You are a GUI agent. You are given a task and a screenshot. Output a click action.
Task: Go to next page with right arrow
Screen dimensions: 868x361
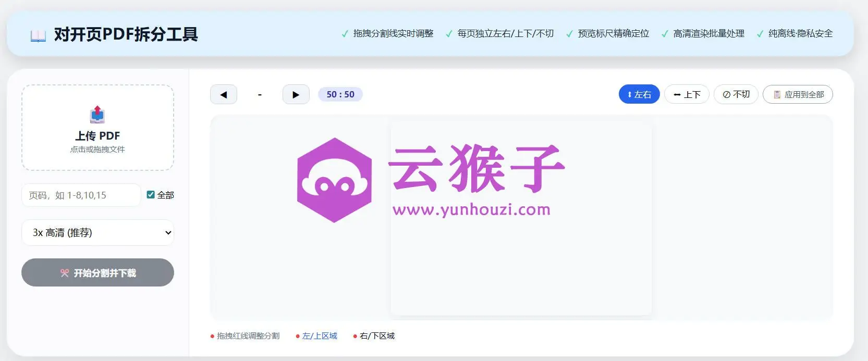click(296, 94)
